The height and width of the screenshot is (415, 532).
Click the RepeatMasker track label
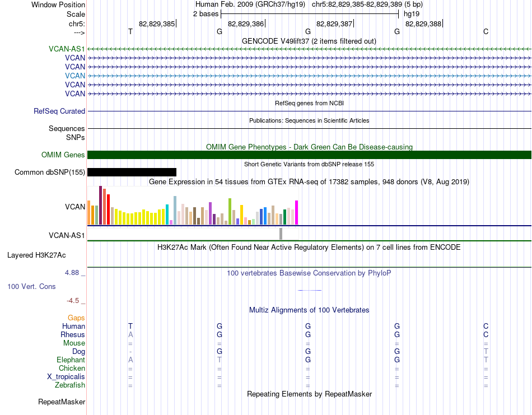pos(62,402)
